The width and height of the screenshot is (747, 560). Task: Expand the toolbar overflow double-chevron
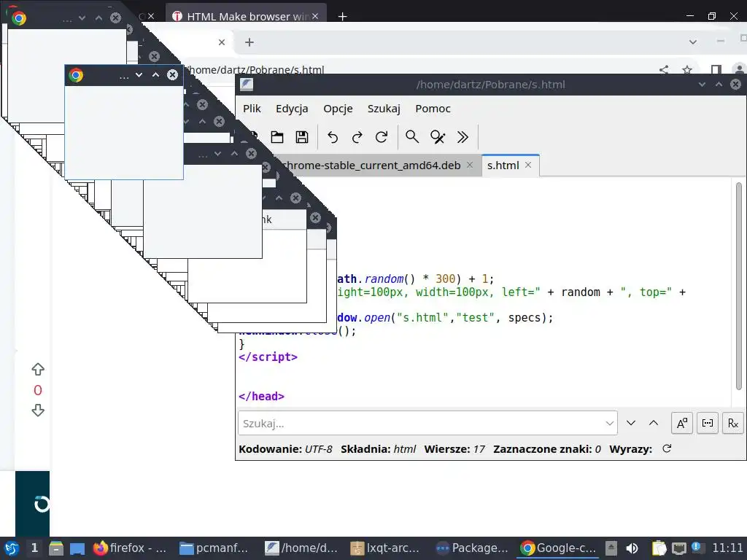click(462, 137)
